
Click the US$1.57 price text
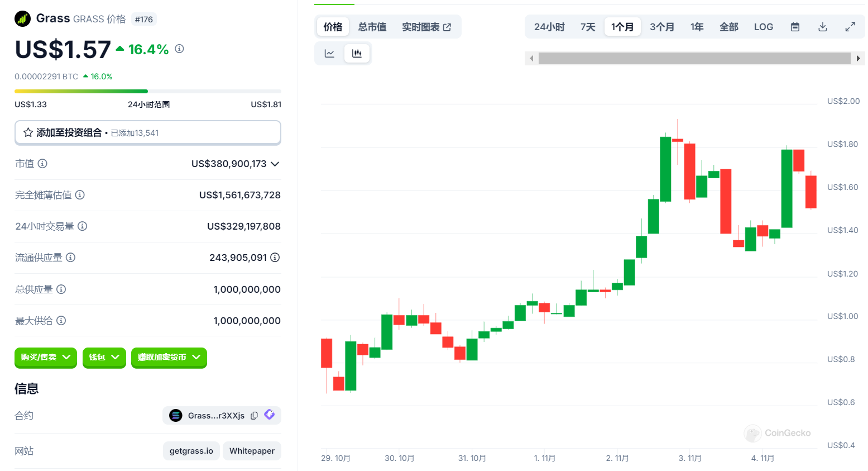tap(63, 50)
